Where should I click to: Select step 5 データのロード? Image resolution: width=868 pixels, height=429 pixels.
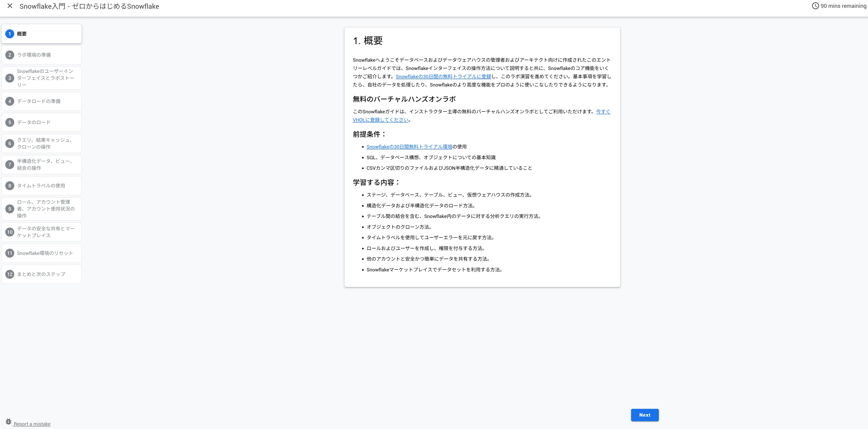click(42, 122)
